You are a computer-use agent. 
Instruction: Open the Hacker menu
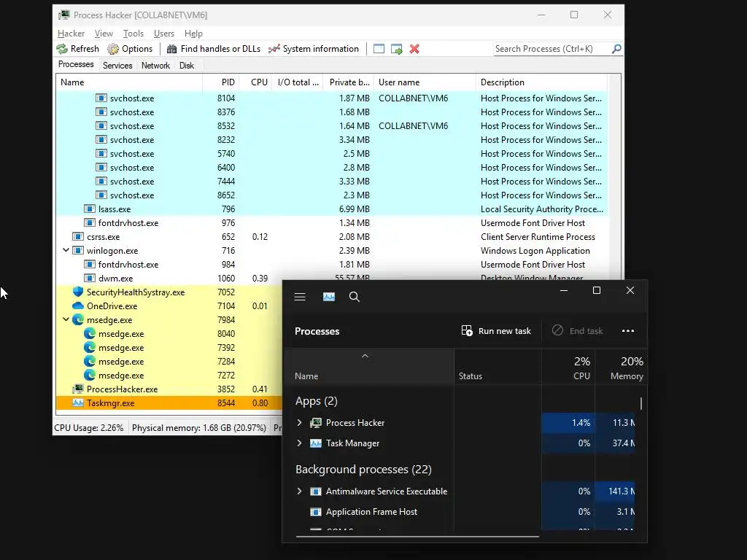pyautogui.click(x=71, y=34)
